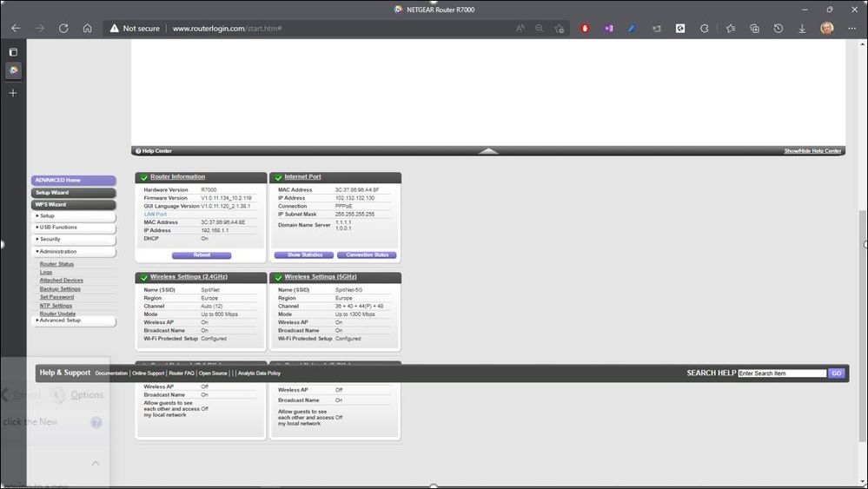Open Analytic Data Policy link
Viewport: 868px width, 489px height.
point(259,373)
